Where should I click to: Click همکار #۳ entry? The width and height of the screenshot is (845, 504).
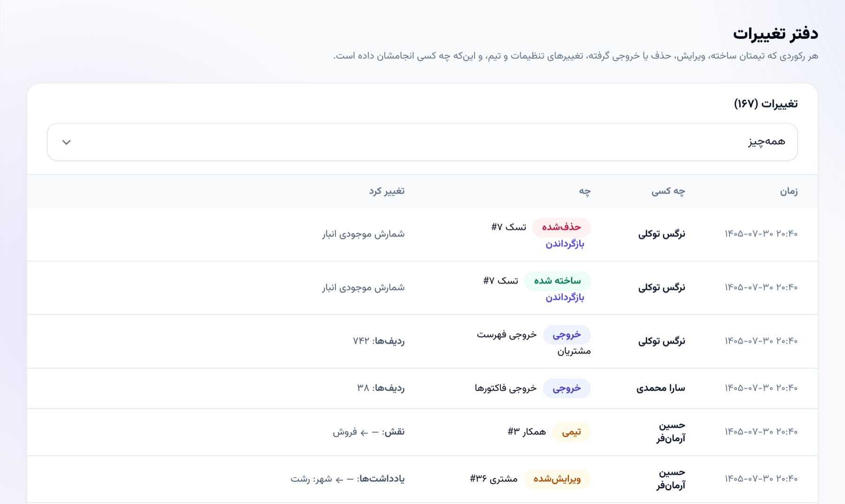point(527,432)
